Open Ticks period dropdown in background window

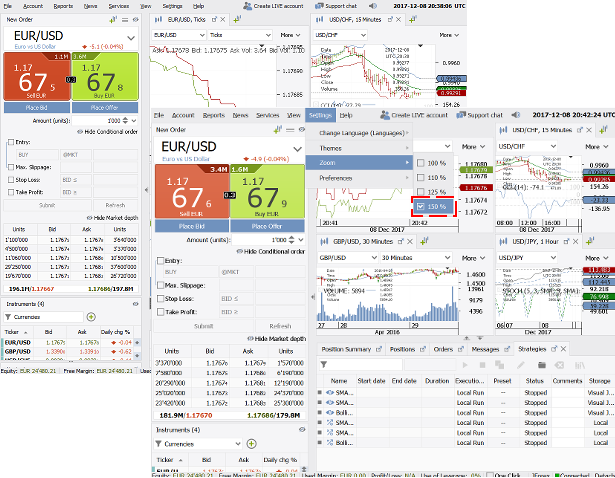240,35
